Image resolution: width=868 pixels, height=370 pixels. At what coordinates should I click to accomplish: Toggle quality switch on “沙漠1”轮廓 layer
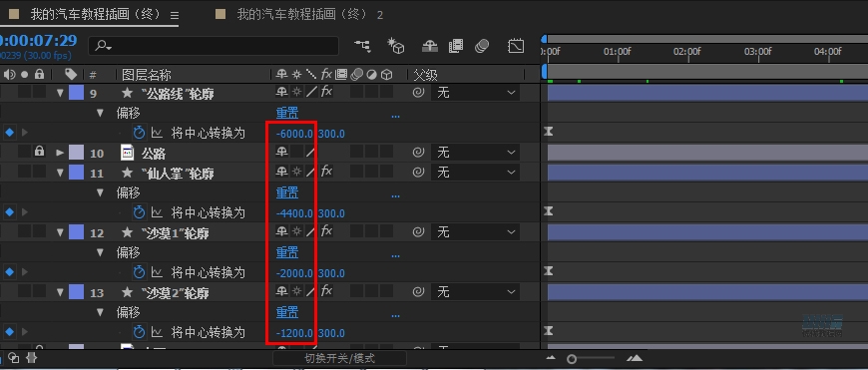pos(311,231)
